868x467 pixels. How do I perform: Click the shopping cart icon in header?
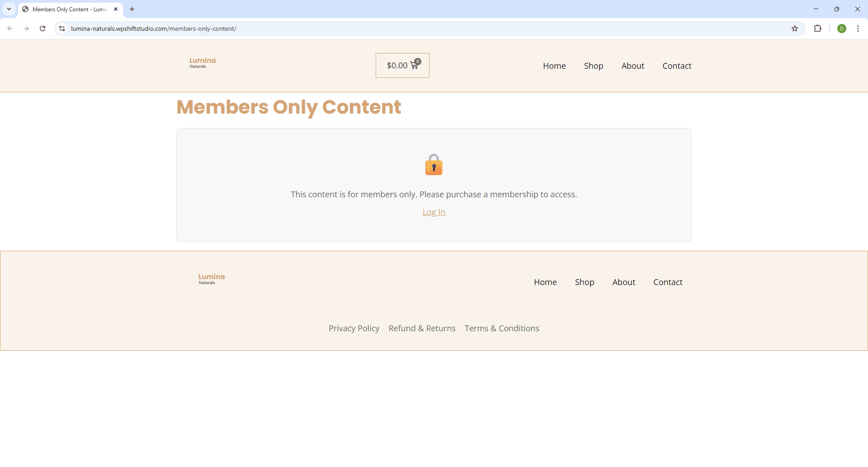pos(414,66)
